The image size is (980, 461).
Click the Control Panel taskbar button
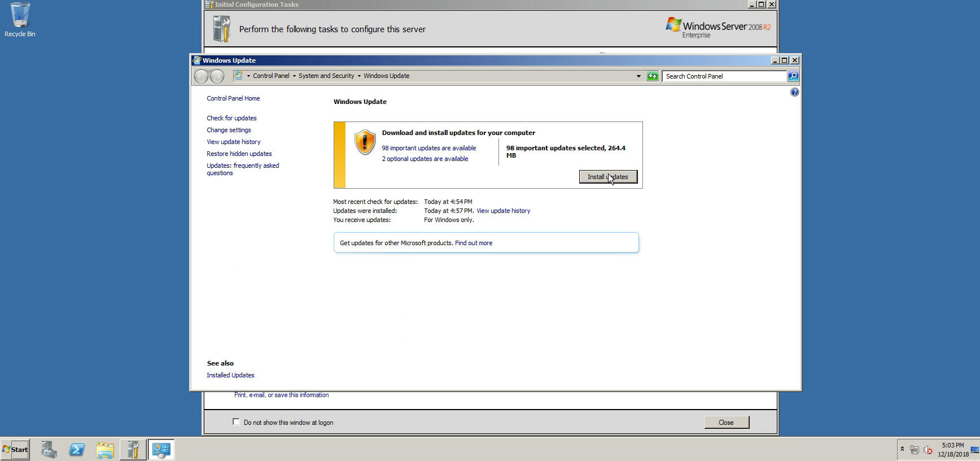(x=161, y=450)
